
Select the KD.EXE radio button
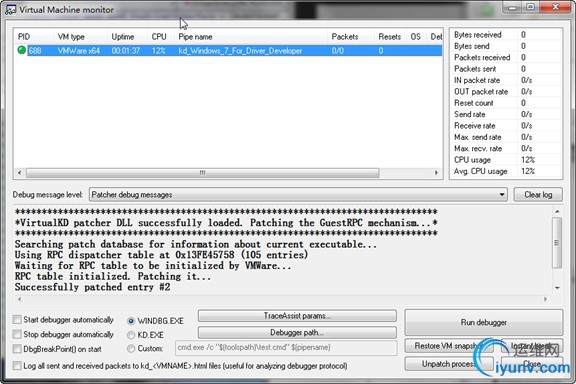pos(131,335)
